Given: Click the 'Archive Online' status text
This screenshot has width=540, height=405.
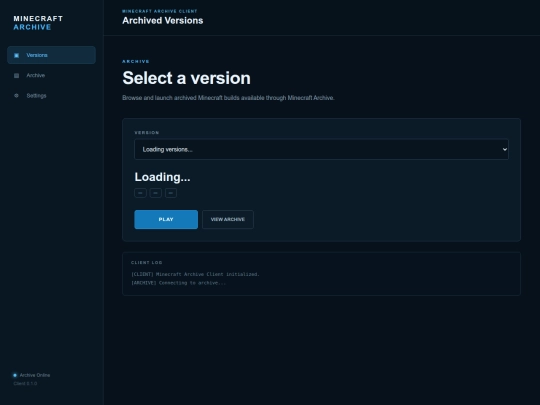Looking at the screenshot, I should pos(35,375).
